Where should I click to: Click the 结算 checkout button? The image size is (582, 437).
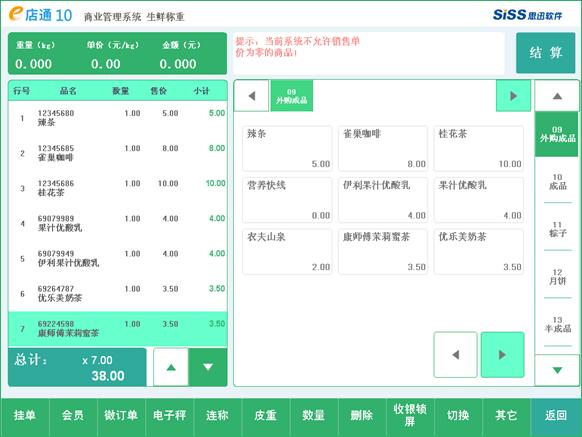point(546,53)
